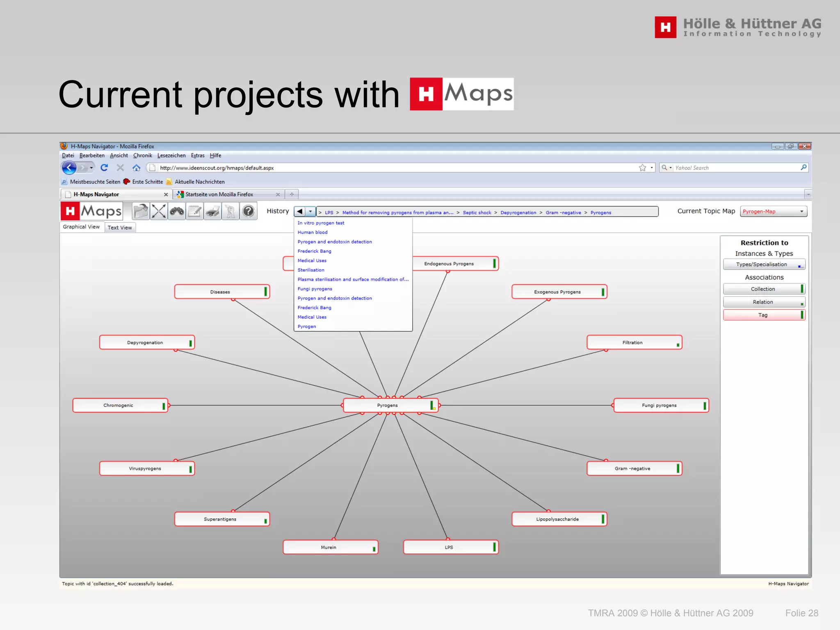Click the Meistbesuchte Seiten bookmark

coord(91,182)
